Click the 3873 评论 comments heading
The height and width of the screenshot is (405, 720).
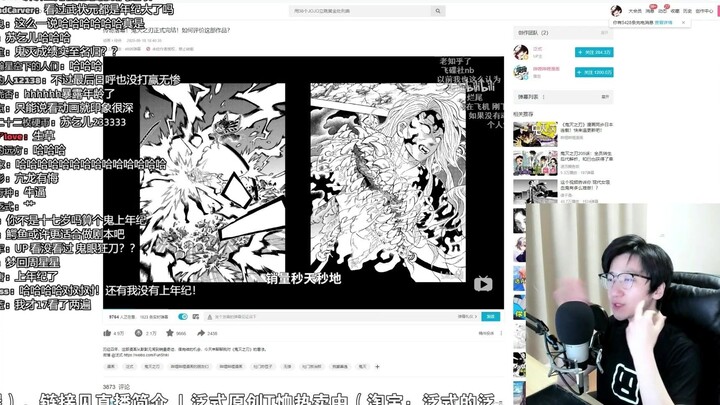(117, 387)
